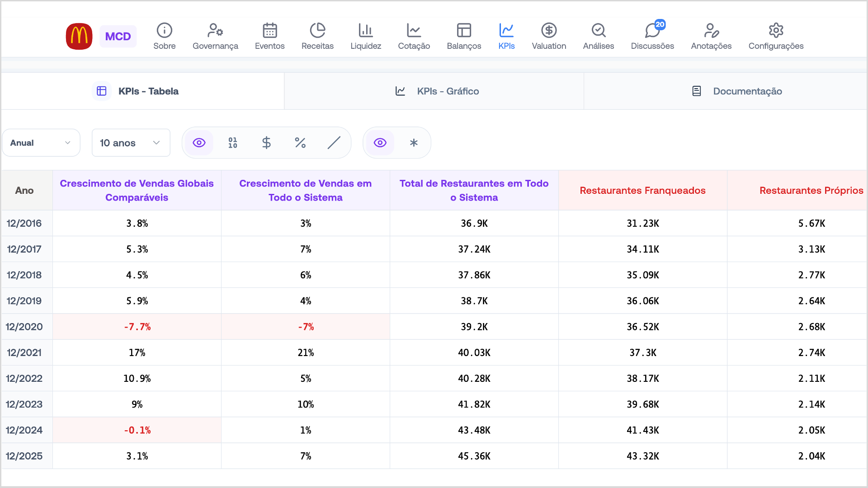Screen dimensions: 868x488
Task: Toggle the dollar-sign currency KPI filter
Action: [266, 143]
